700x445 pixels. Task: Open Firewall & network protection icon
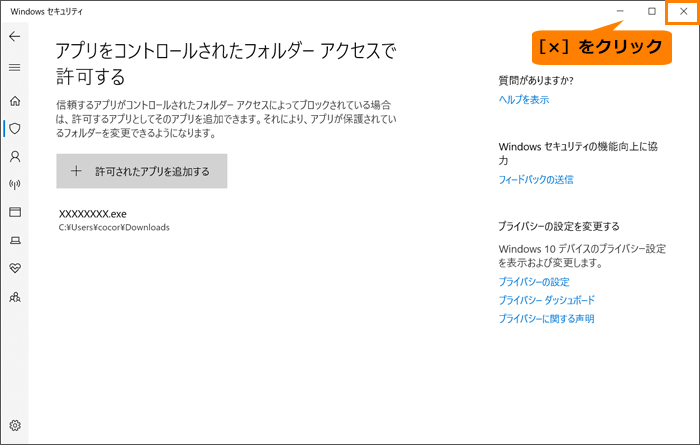click(15, 184)
